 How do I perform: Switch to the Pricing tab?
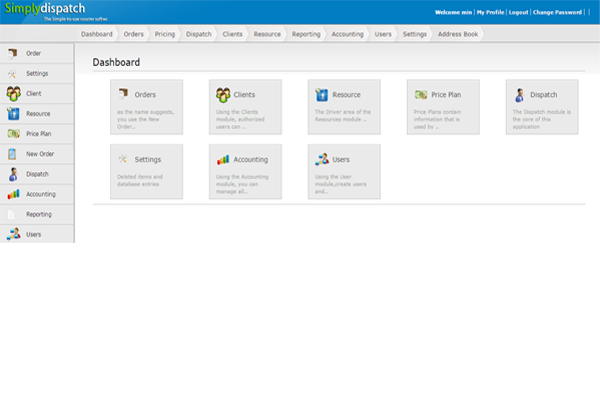point(165,34)
